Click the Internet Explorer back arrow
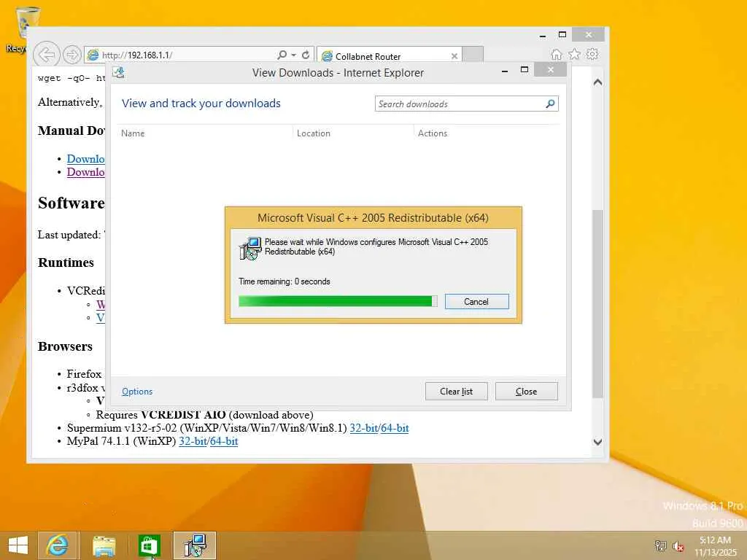 click(46, 55)
